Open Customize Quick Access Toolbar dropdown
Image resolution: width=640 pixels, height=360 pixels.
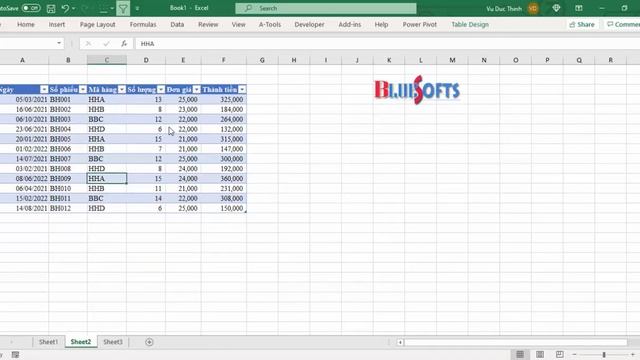(x=137, y=8)
